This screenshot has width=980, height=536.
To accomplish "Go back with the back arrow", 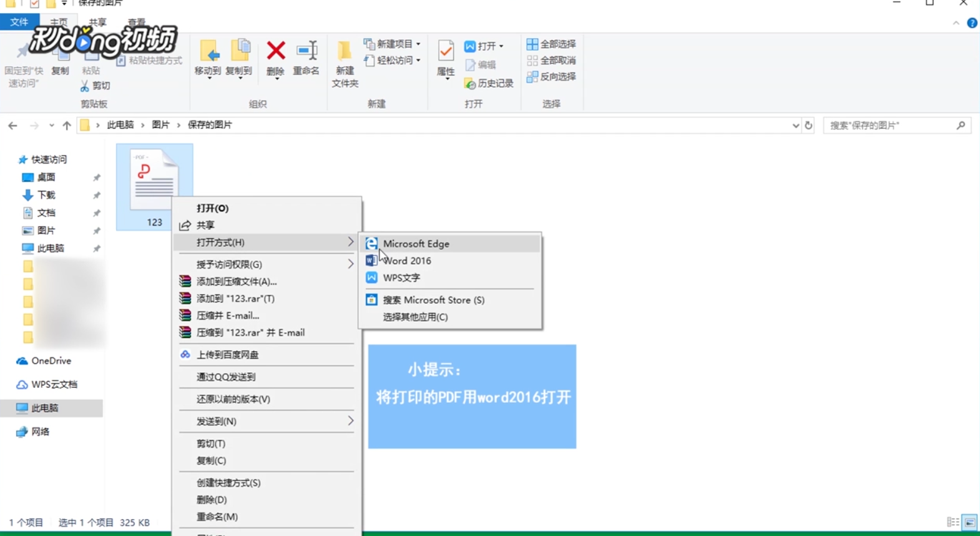I will click(12, 126).
